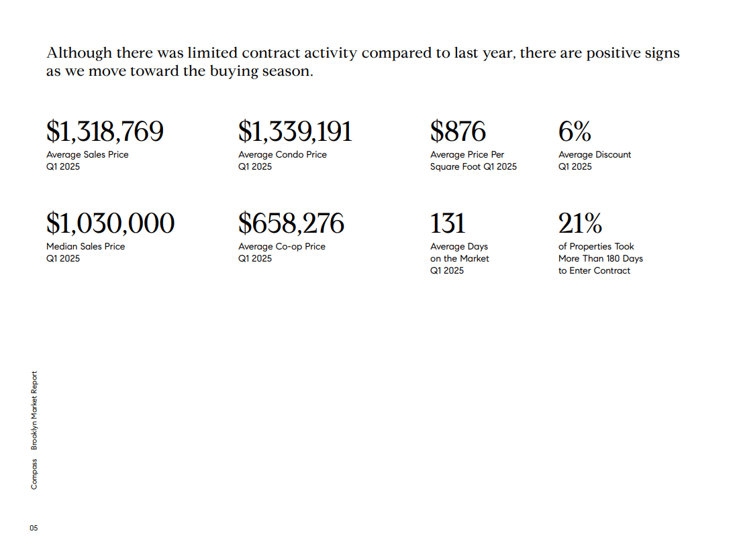Click the 131 average days figure

click(x=448, y=223)
